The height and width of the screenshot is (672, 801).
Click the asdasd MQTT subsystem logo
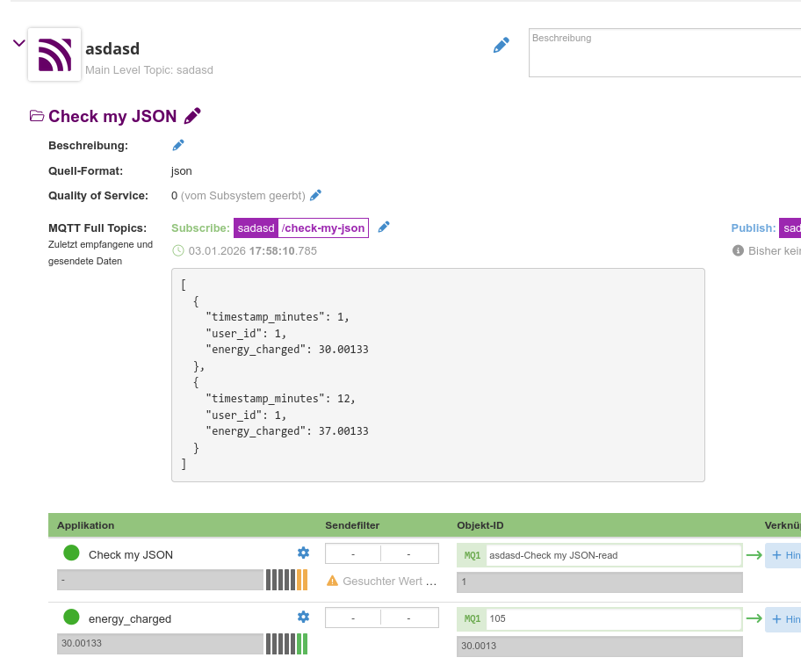click(54, 54)
